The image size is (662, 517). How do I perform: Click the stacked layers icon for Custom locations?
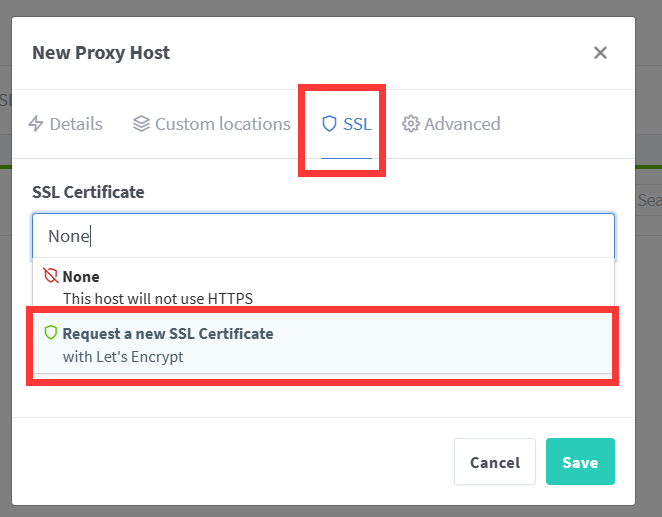(x=141, y=124)
